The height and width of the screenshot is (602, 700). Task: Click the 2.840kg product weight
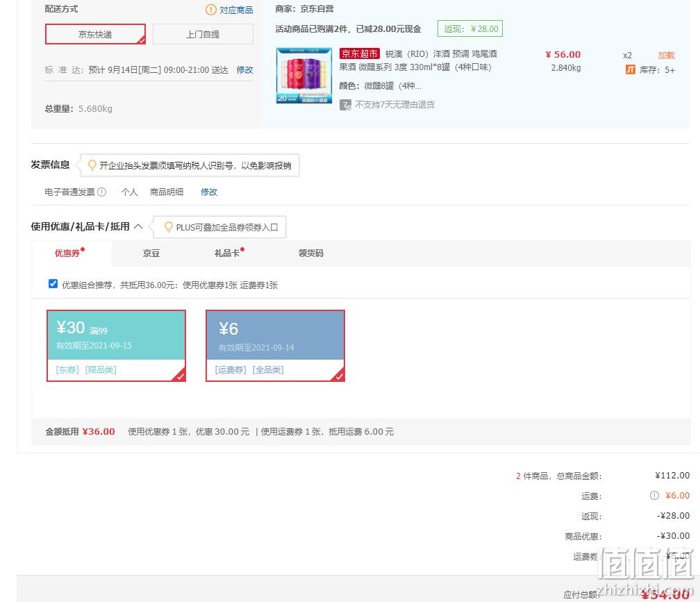click(565, 68)
